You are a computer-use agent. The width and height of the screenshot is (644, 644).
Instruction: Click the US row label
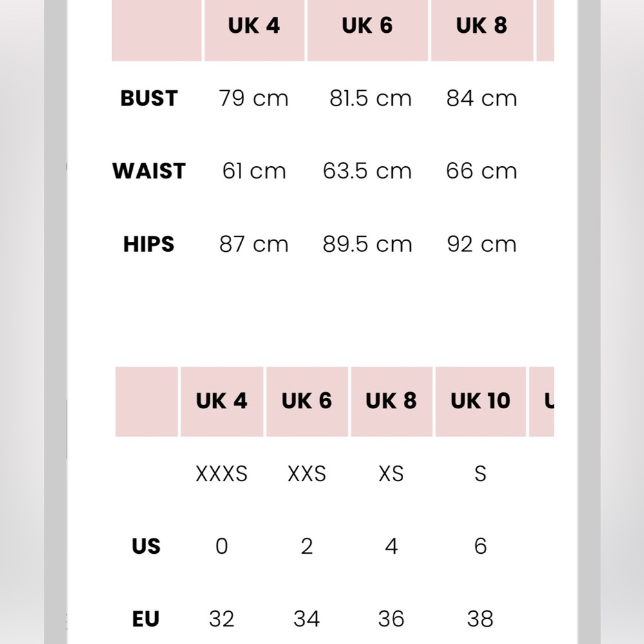146,546
